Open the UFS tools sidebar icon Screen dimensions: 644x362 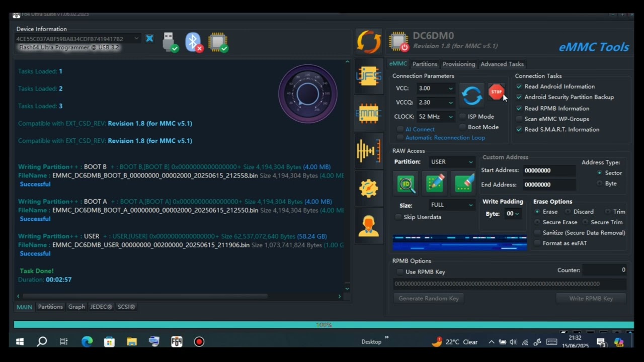[369, 76]
